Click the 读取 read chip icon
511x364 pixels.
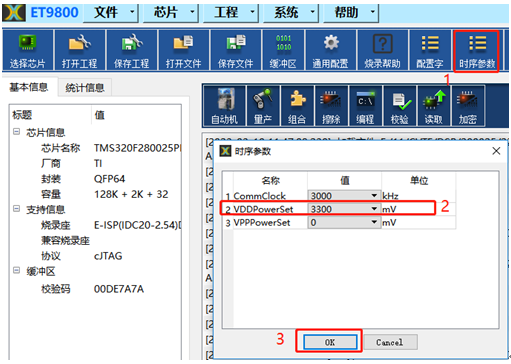pyautogui.click(x=434, y=106)
